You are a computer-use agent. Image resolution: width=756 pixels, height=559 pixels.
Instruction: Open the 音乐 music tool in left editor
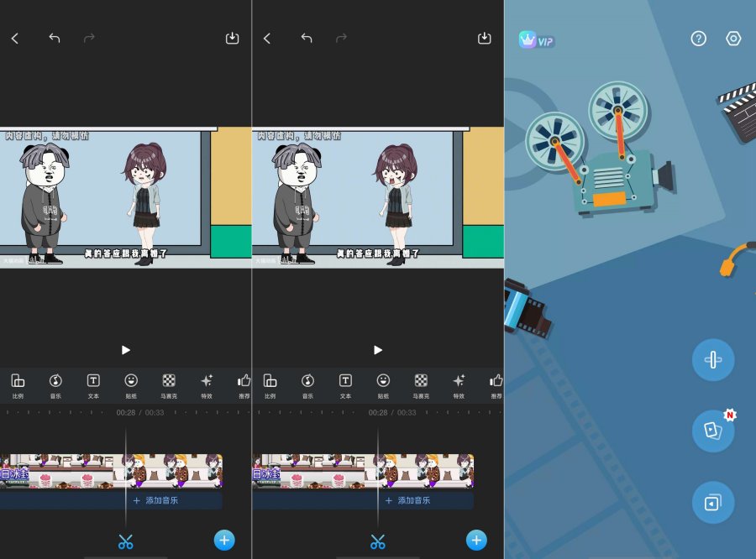tap(55, 384)
